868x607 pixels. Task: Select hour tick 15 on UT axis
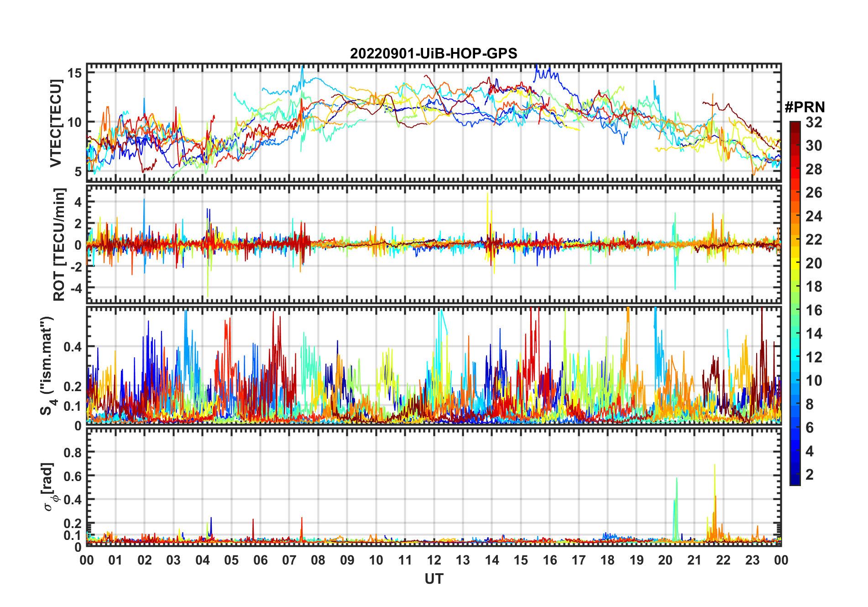521,560
